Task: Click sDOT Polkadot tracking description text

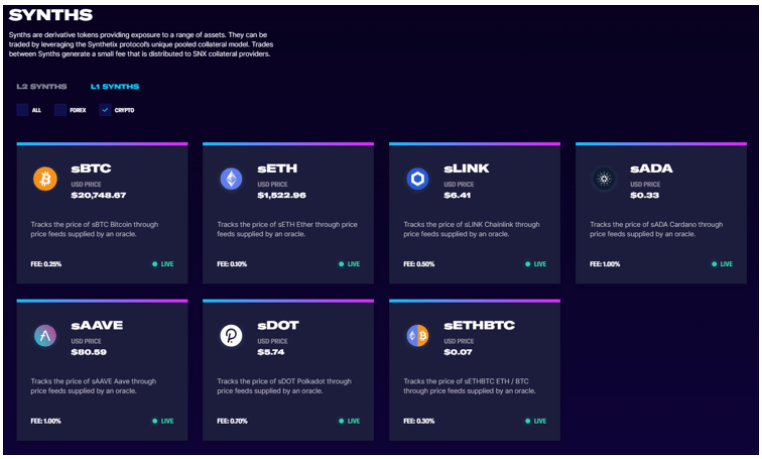Action: pyautogui.click(x=284, y=386)
